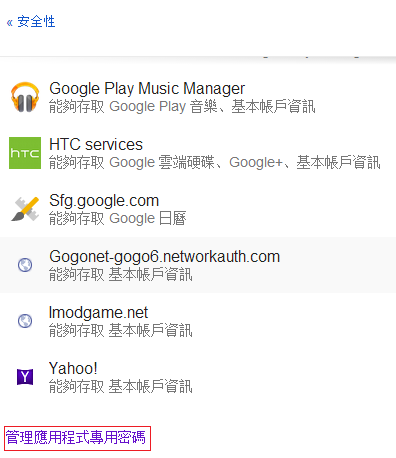
Task: Click permission text under Gogonet-gogo6.networkauth.com
Action: click(121, 275)
